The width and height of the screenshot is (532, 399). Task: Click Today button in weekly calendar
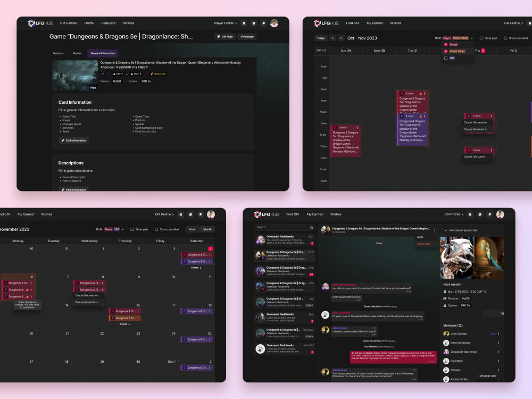(321, 38)
